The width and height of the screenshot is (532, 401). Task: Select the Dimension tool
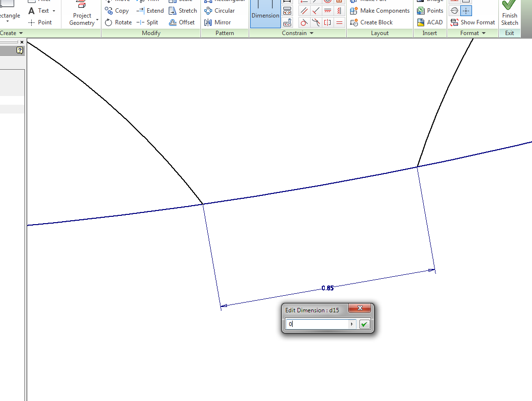coord(265,12)
